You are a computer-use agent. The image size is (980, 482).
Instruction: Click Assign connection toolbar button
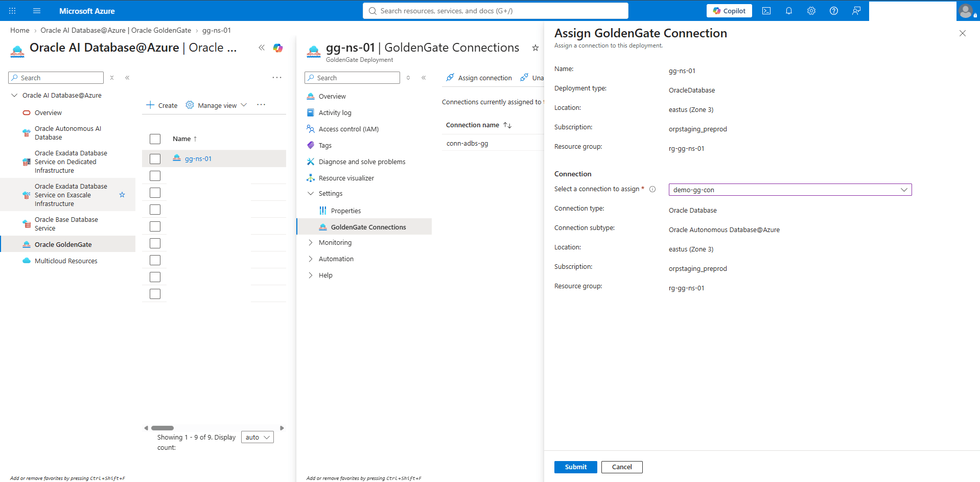(479, 78)
